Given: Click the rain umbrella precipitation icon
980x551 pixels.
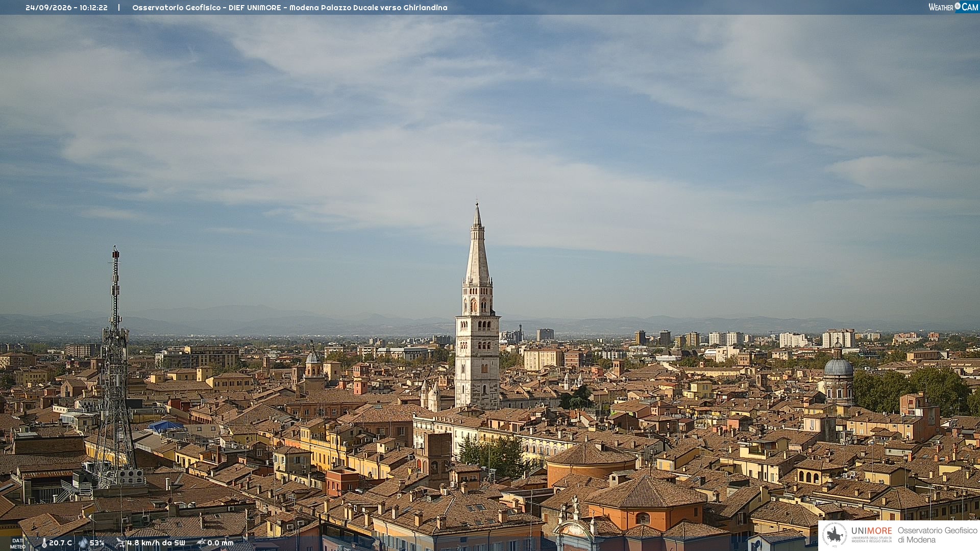Looking at the screenshot, I should click(x=201, y=543).
